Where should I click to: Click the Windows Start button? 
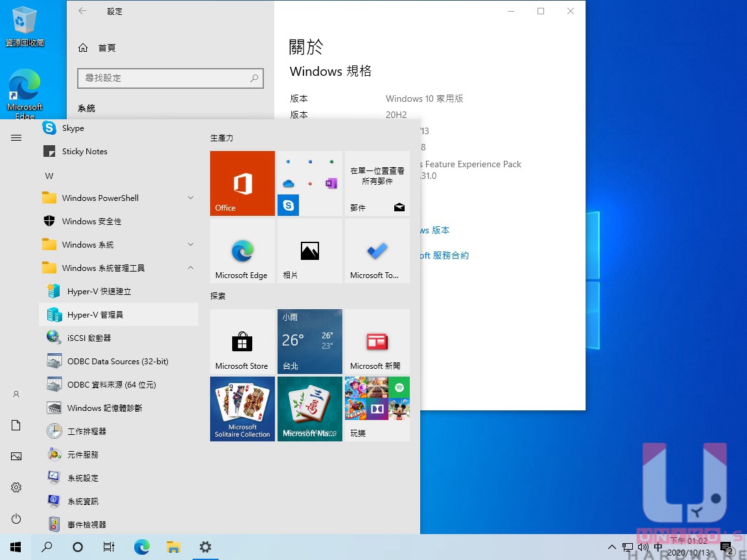[16, 547]
